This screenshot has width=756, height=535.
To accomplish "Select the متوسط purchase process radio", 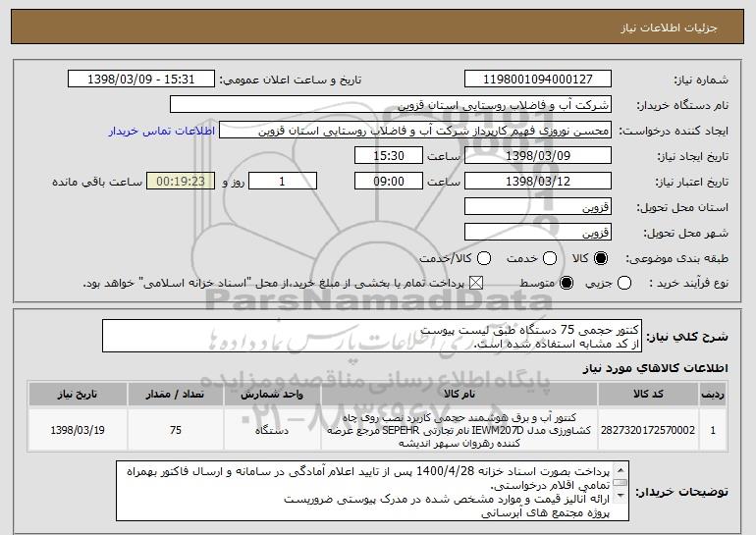I will [x=567, y=284].
